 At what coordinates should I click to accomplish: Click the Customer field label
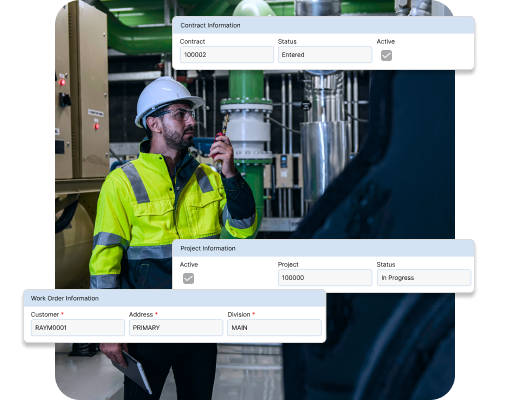(45, 315)
